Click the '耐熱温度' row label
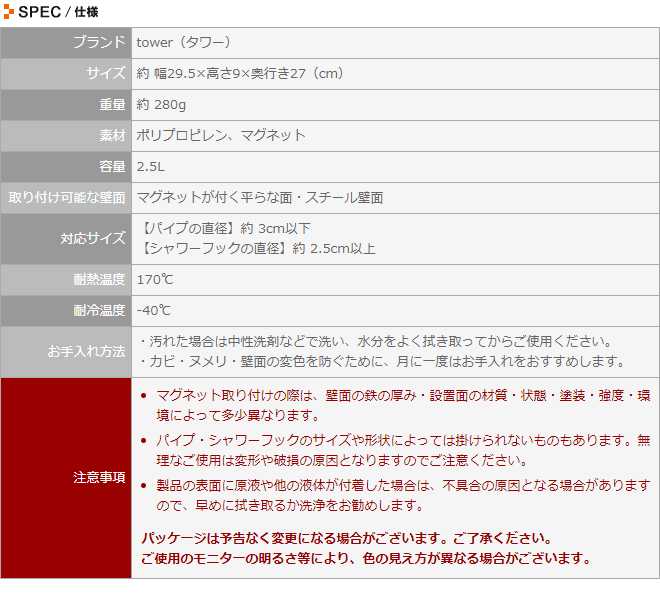 [x=99, y=279]
